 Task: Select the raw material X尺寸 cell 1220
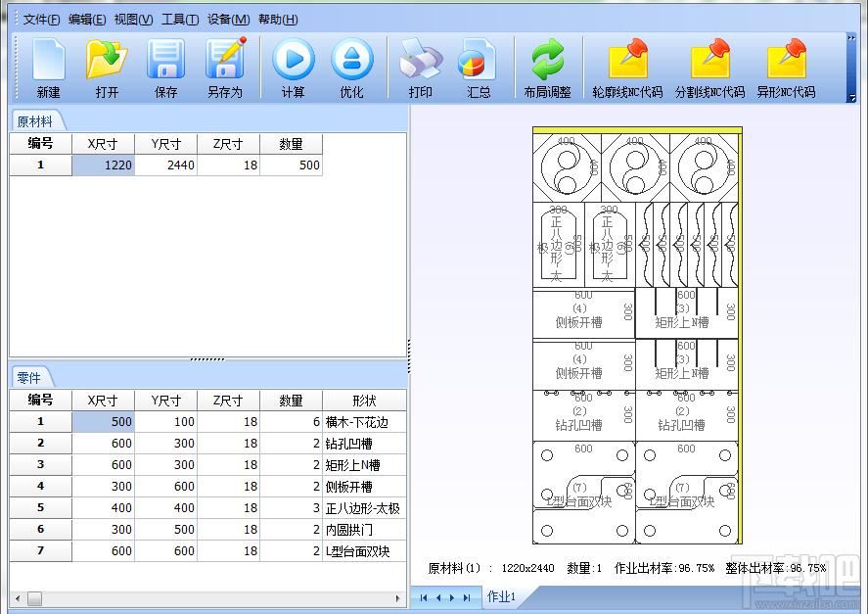[x=104, y=165]
